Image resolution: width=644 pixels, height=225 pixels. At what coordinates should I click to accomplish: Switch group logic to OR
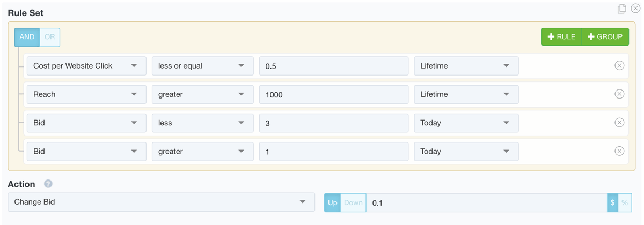click(50, 37)
